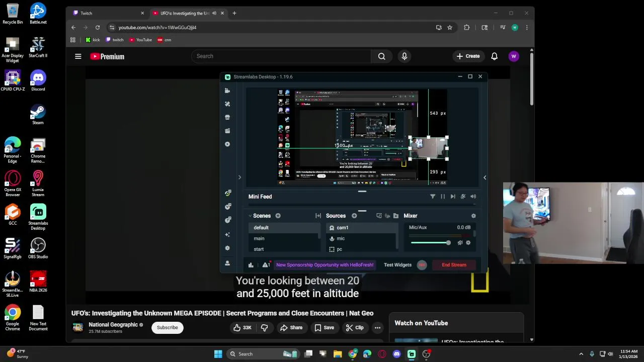The height and width of the screenshot is (362, 644).
Task: Open the YouTube Create menu
Action: [x=468, y=56]
